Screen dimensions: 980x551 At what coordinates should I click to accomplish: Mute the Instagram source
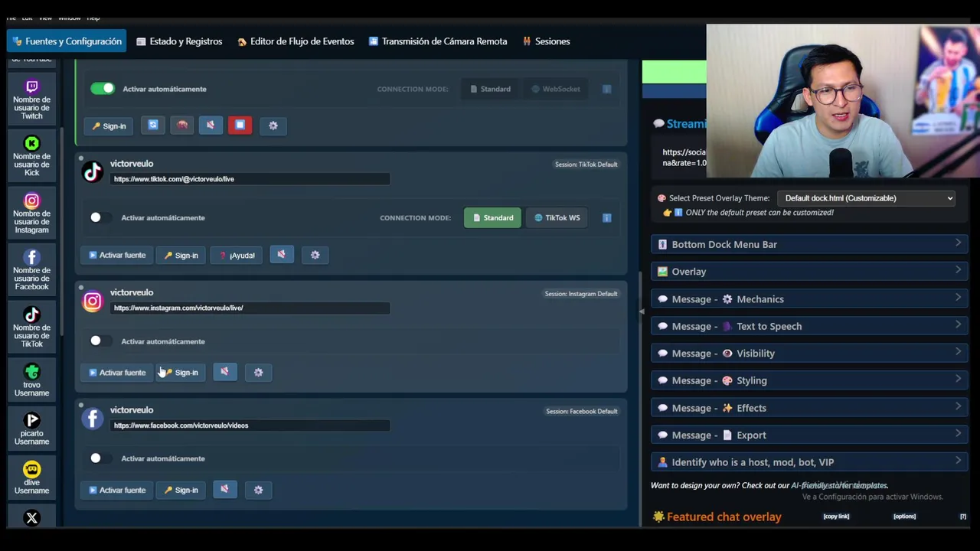click(224, 372)
